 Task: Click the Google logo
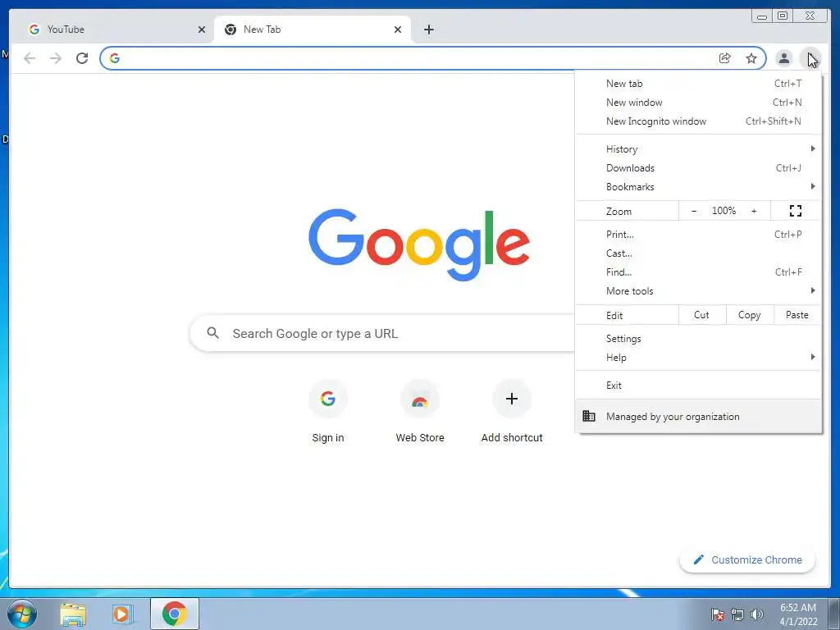coord(419,244)
